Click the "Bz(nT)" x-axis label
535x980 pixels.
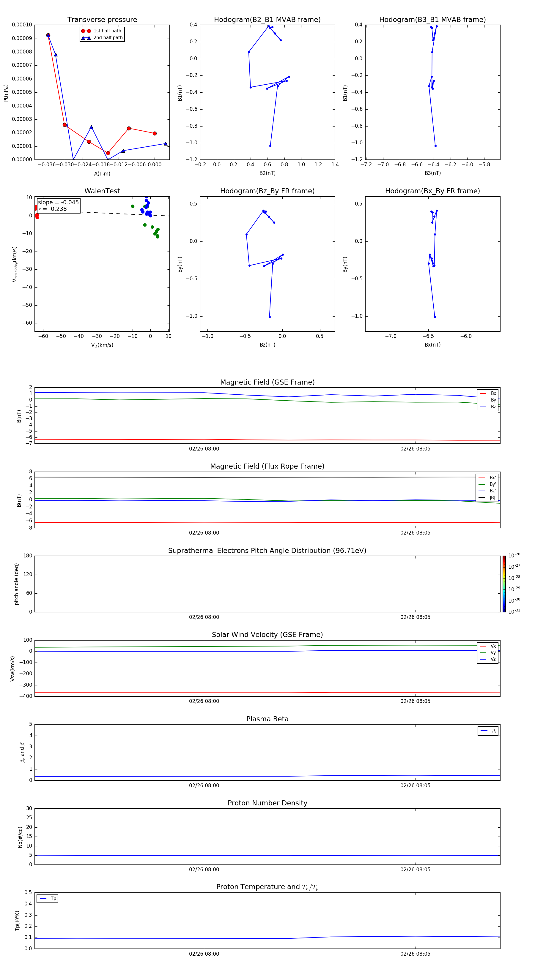coord(267,345)
